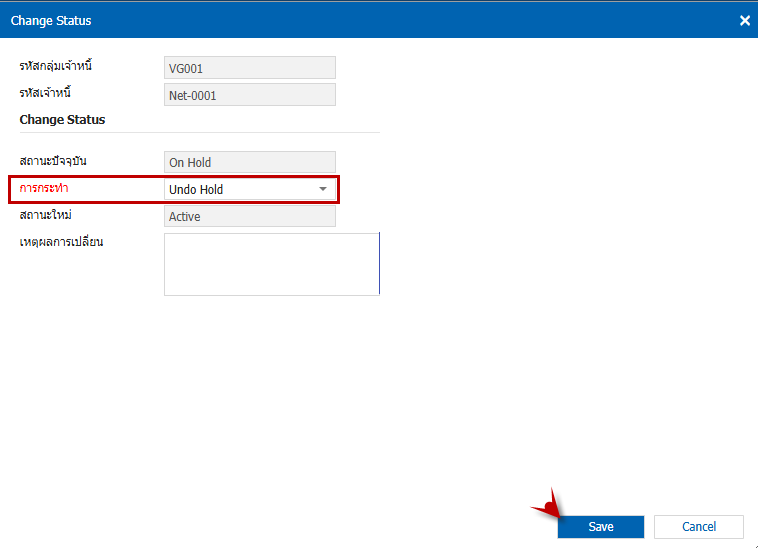This screenshot has height=548, width=758.
Task: Click the เหตุผลการเปลี่ยน label
Action: (x=62, y=242)
